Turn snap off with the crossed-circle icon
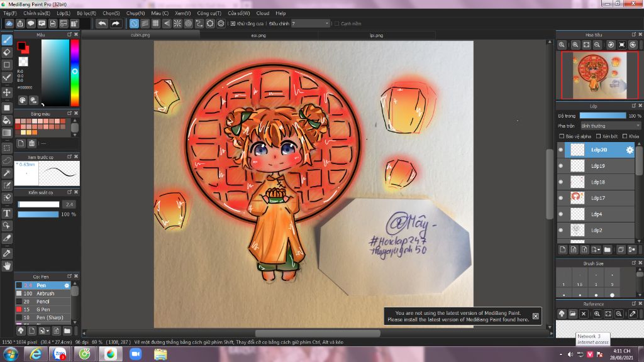Viewport: 644px width, 362px height. point(134,23)
